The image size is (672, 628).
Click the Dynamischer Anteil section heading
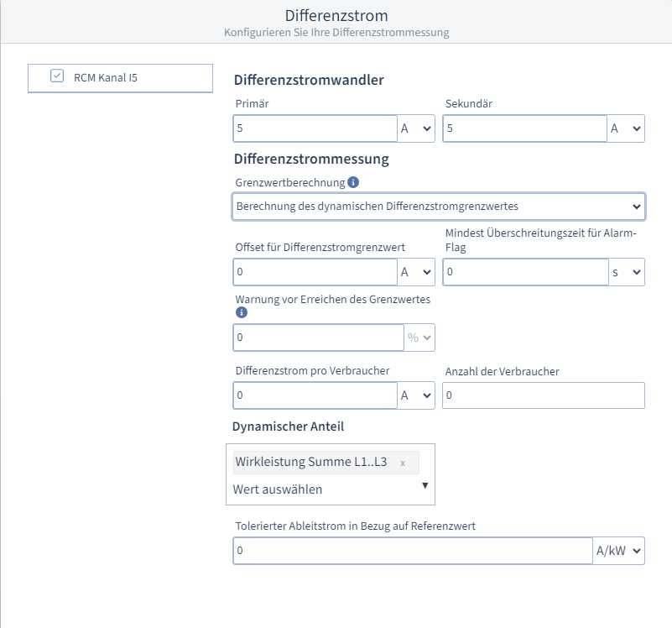point(288,427)
